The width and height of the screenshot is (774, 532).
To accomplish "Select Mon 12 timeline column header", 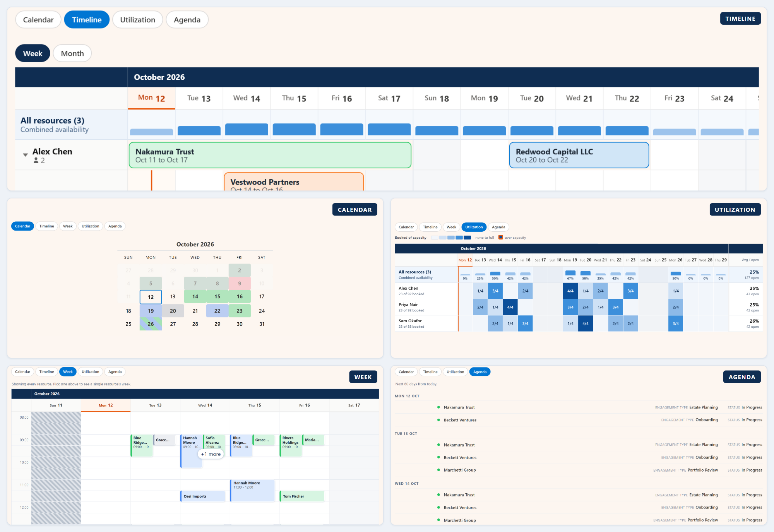I will tap(151, 98).
